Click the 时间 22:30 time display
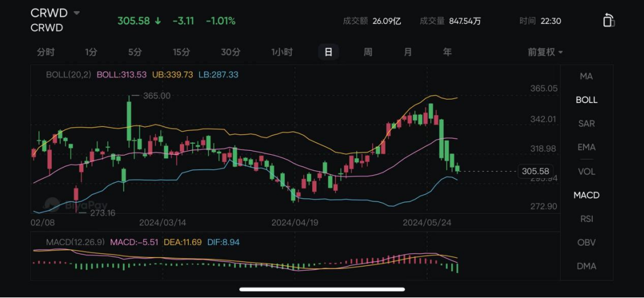Viewport: 644px width, 298px height. (540, 21)
